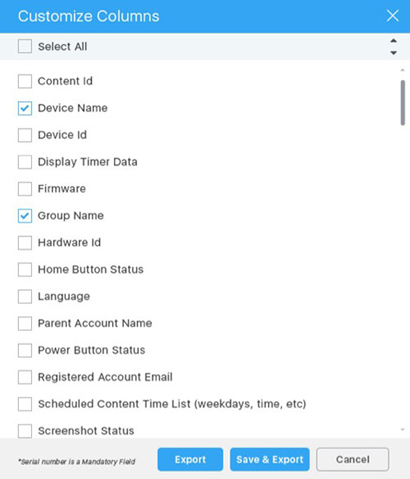Check Registered Account Email option
This screenshot has height=479, width=410.
coord(25,377)
